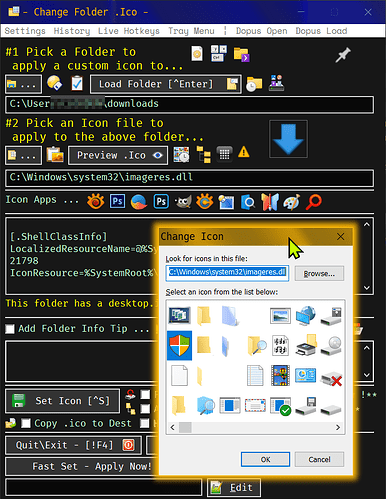Image resolution: width=386 pixels, height=499 pixels.
Task: Open Settings menu
Action: tap(25, 31)
